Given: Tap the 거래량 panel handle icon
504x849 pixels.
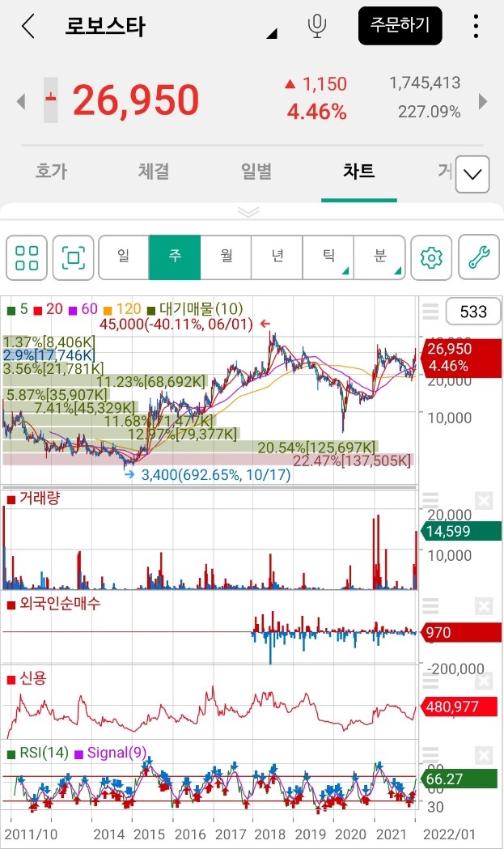Looking at the screenshot, I should click(430, 500).
